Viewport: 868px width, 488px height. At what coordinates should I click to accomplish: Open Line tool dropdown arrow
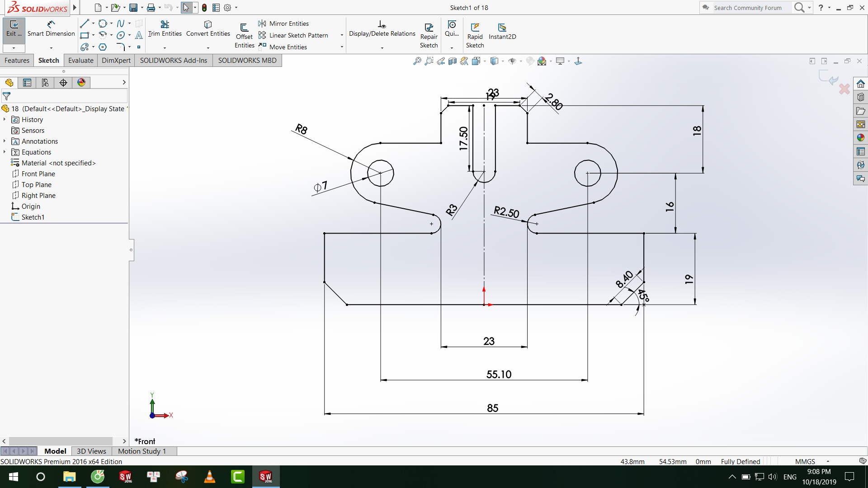(93, 23)
